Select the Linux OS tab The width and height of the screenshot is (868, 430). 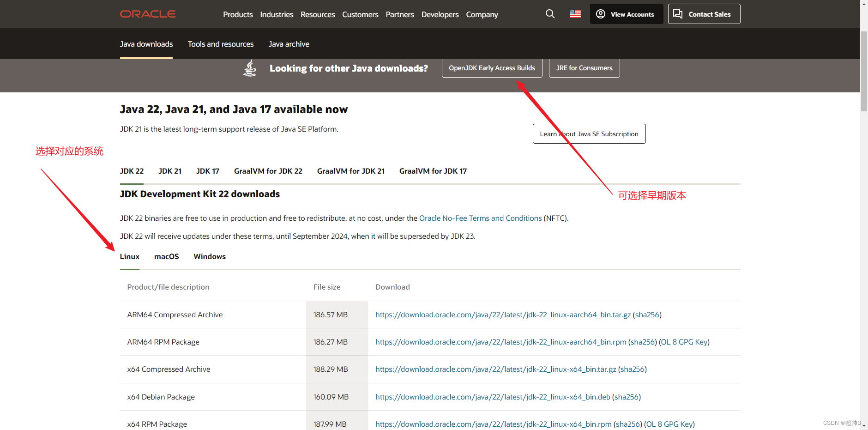tap(130, 256)
